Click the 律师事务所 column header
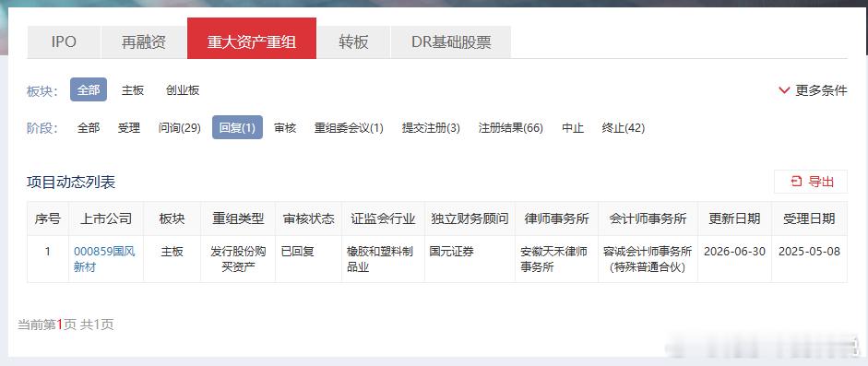This screenshot has width=868, height=366. (556, 218)
